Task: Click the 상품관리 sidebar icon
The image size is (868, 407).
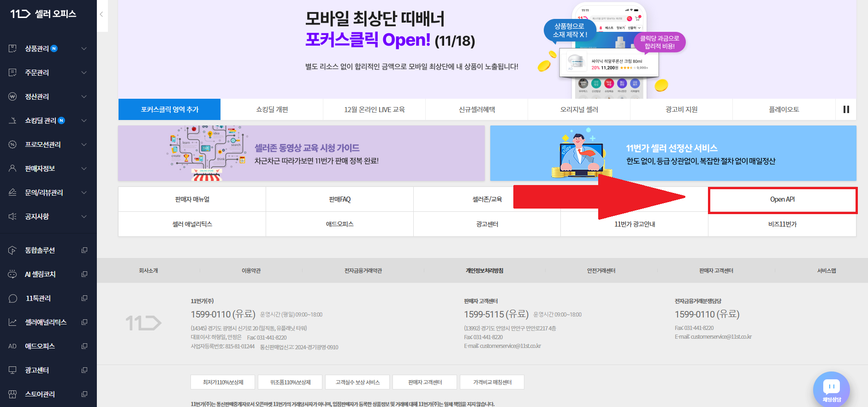Action: click(12, 48)
